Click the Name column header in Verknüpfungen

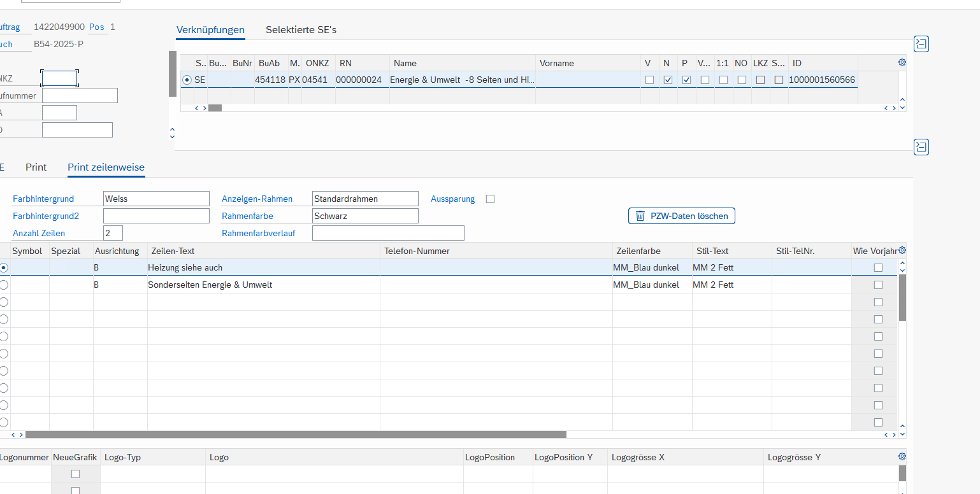(463, 63)
